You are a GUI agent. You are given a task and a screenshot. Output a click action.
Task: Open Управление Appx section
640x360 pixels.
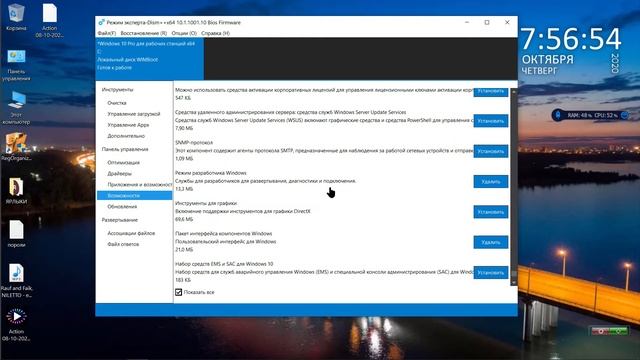point(128,125)
